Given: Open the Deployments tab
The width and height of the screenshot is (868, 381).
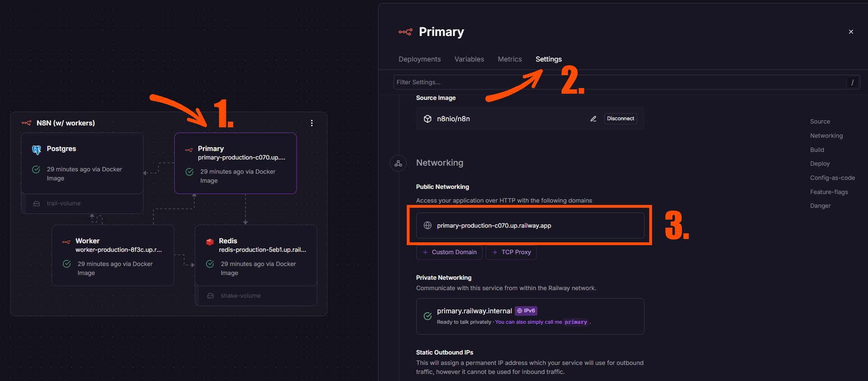Looking at the screenshot, I should click(x=420, y=59).
